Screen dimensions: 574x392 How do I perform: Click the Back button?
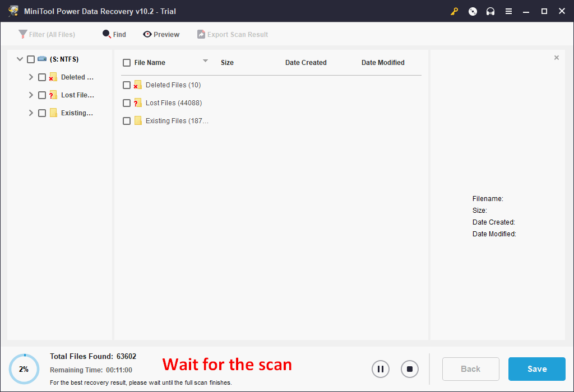point(470,369)
